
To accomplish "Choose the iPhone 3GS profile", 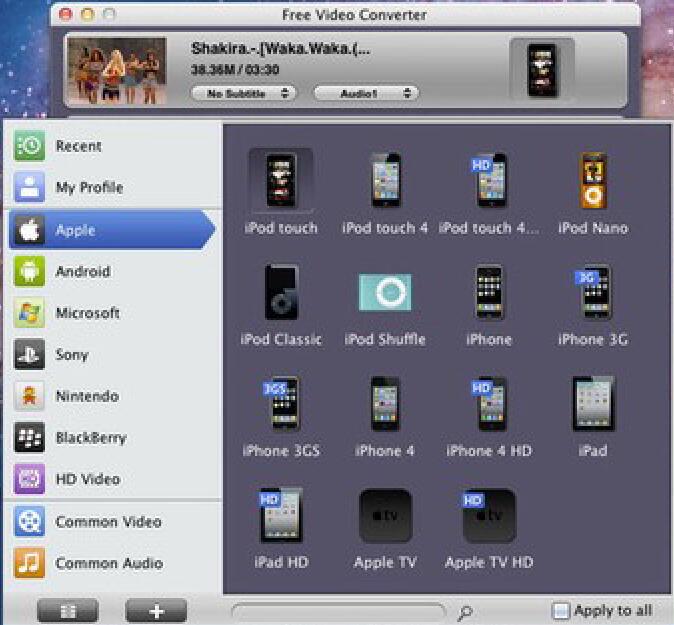I will tap(281, 415).
